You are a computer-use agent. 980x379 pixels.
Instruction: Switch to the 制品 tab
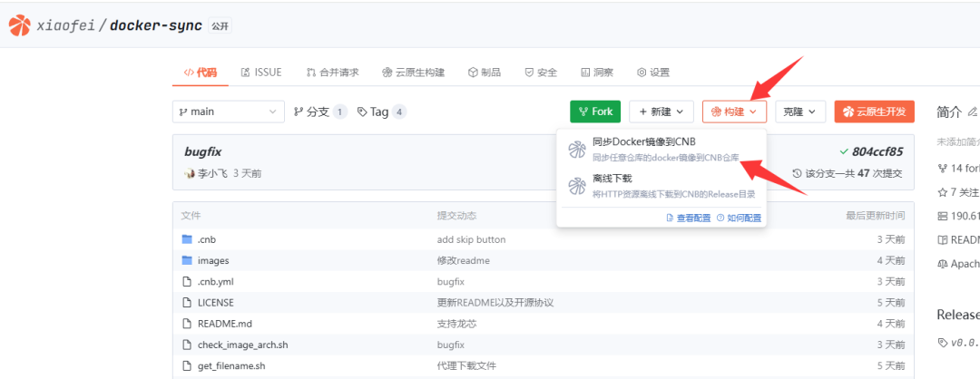click(x=485, y=73)
